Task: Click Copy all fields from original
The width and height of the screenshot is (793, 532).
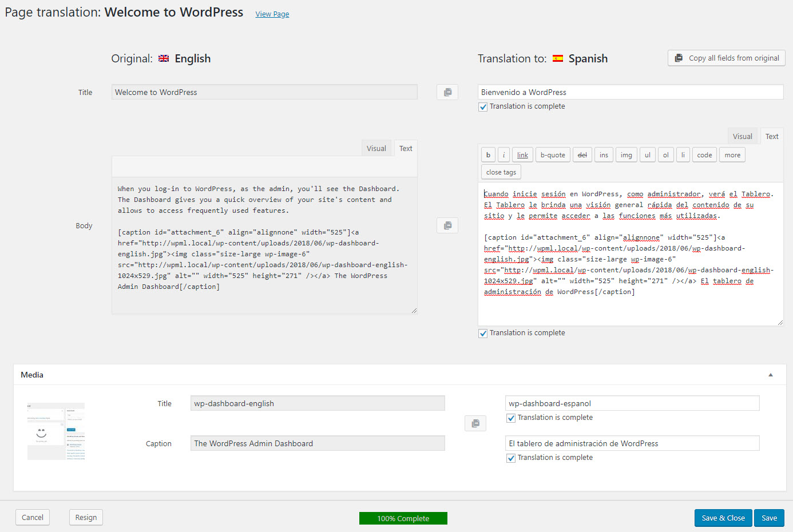Action: tap(726, 58)
